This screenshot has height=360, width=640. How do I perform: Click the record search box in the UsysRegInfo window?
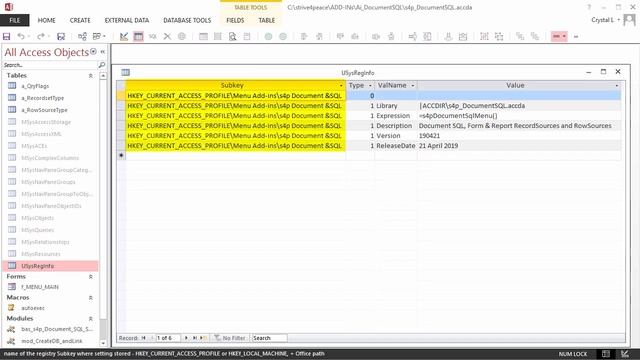click(269, 338)
